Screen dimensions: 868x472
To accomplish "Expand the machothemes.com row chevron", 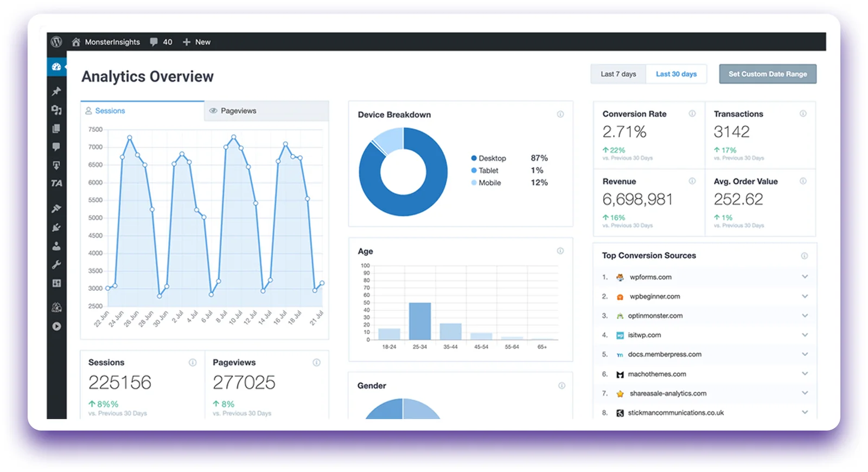I will (805, 373).
